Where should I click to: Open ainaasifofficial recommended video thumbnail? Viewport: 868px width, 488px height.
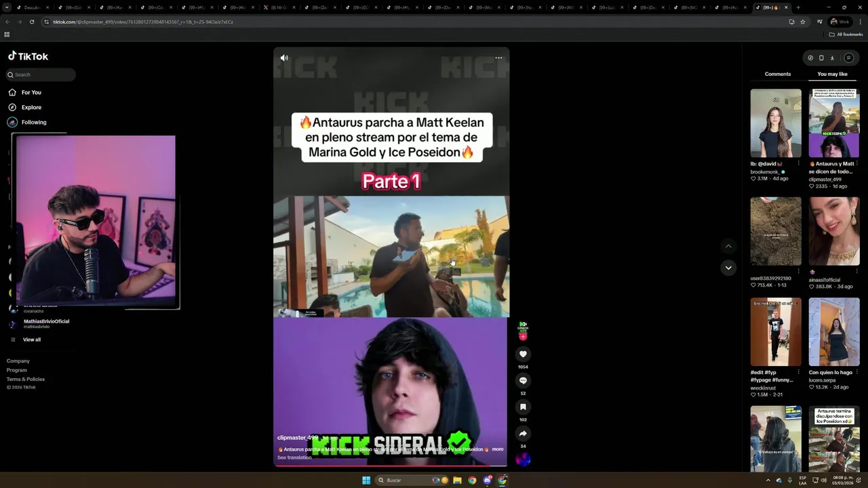[x=834, y=231]
